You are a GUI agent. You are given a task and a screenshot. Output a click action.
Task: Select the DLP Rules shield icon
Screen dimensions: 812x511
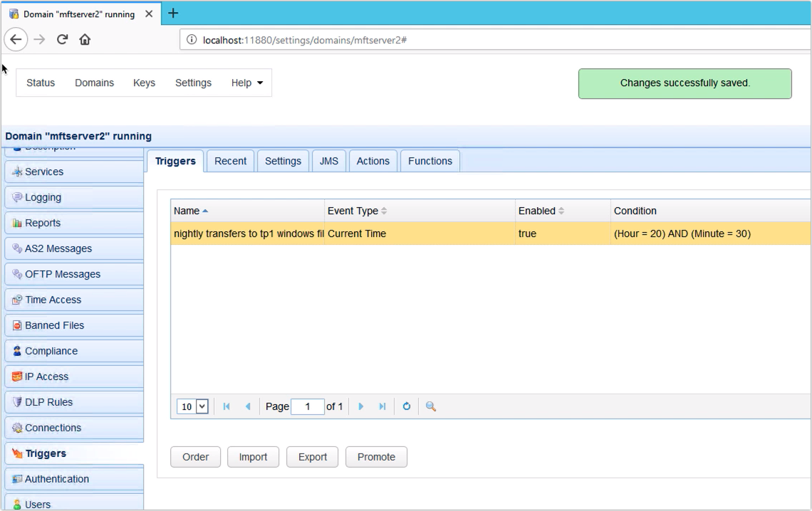click(x=16, y=401)
